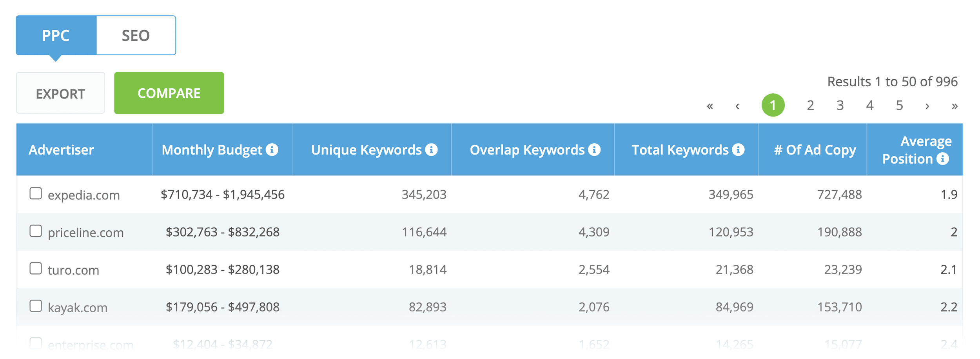Open the kayak.com advertiser link
The height and width of the screenshot is (359, 980).
tap(78, 308)
